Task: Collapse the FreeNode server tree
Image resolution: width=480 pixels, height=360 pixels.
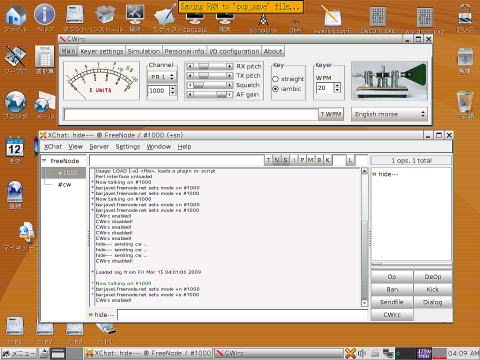Action: click(x=44, y=161)
